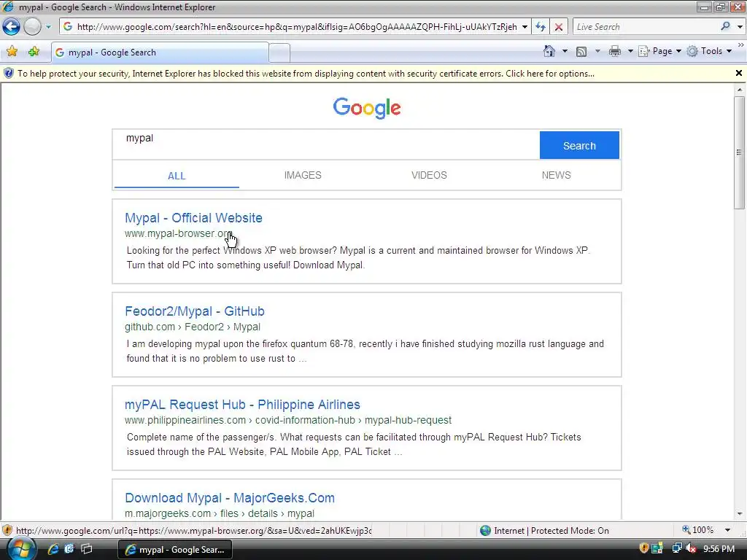Click the Add to Favorites icon

[34, 52]
